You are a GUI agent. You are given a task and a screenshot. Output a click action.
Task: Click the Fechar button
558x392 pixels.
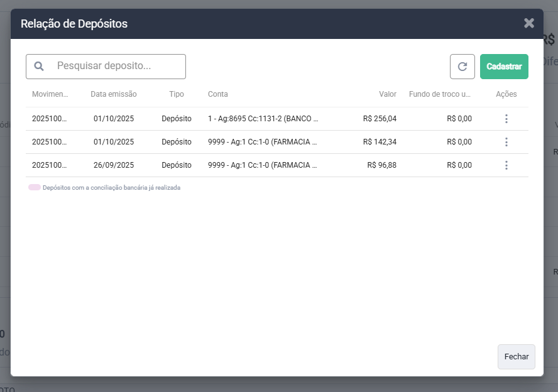tap(516, 356)
